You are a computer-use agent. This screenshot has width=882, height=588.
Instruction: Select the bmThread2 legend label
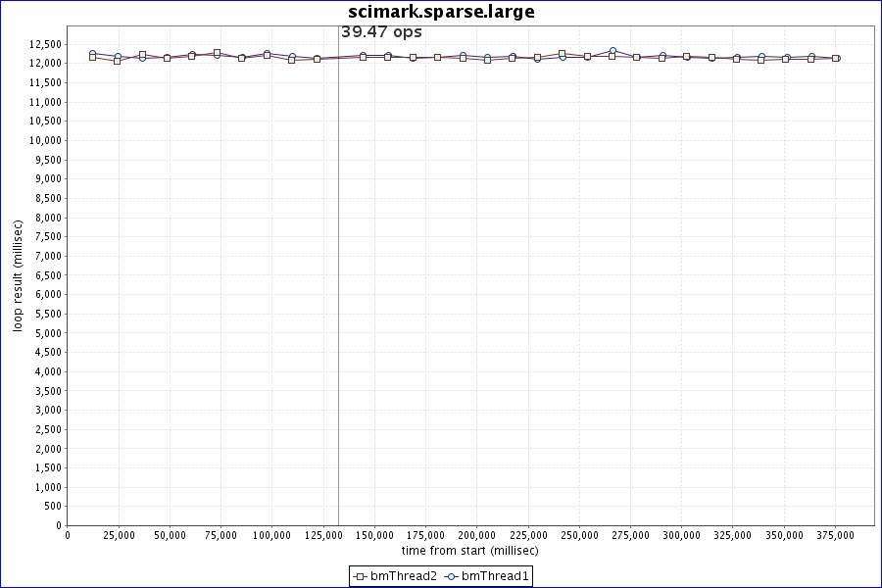404,576
